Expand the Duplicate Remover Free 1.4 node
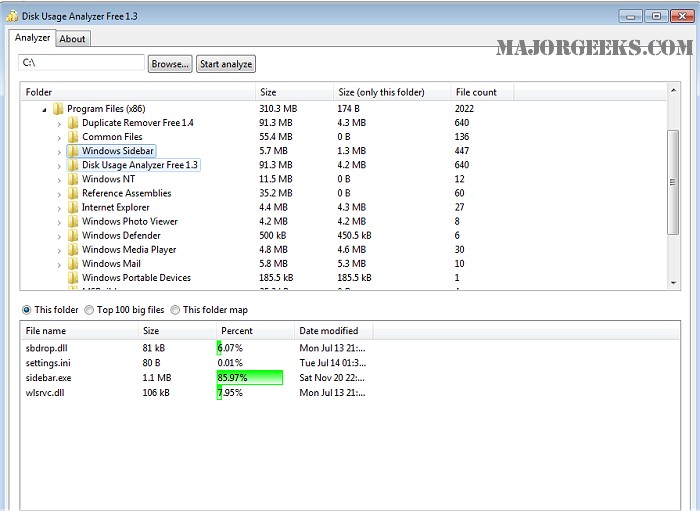 tap(59, 124)
